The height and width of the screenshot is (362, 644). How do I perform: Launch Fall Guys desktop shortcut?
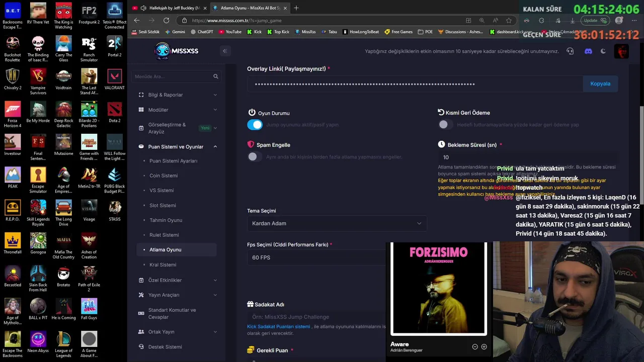[x=89, y=309]
